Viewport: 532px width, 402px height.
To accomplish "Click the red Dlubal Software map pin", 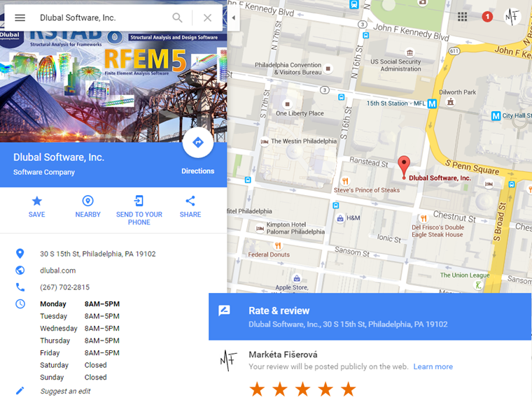I will (x=404, y=167).
